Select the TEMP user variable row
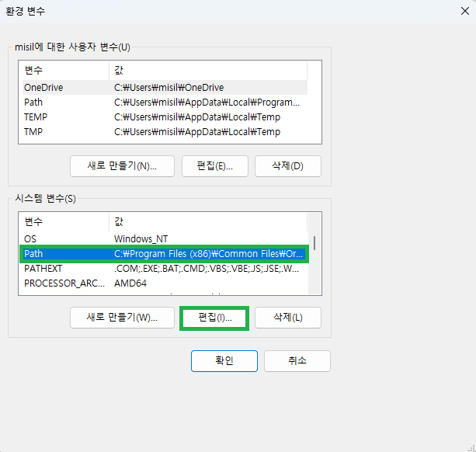This screenshot has height=452, width=476. click(x=165, y=117)
